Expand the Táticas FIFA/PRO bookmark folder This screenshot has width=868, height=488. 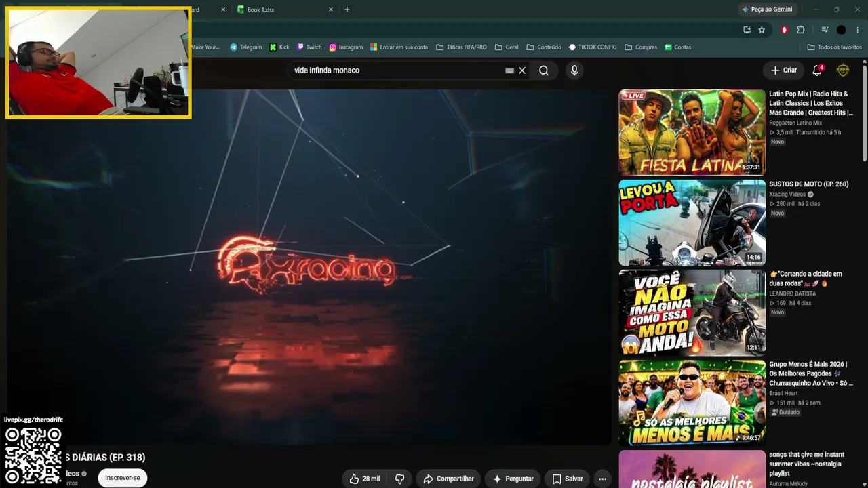click(461, 47)
